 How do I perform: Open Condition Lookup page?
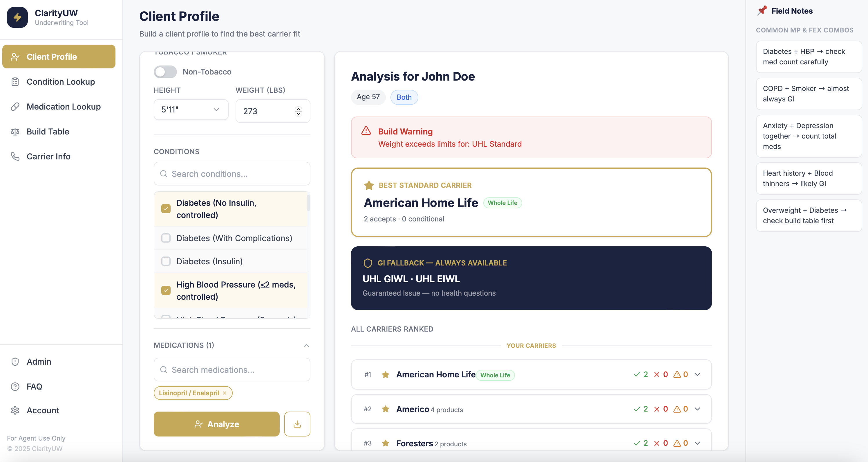coord(59,81)
